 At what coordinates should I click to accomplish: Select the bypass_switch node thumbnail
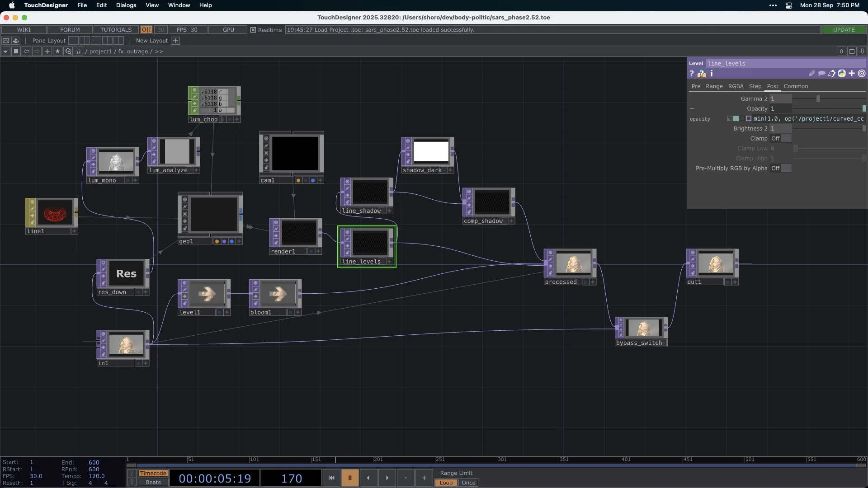pos(643,328)
